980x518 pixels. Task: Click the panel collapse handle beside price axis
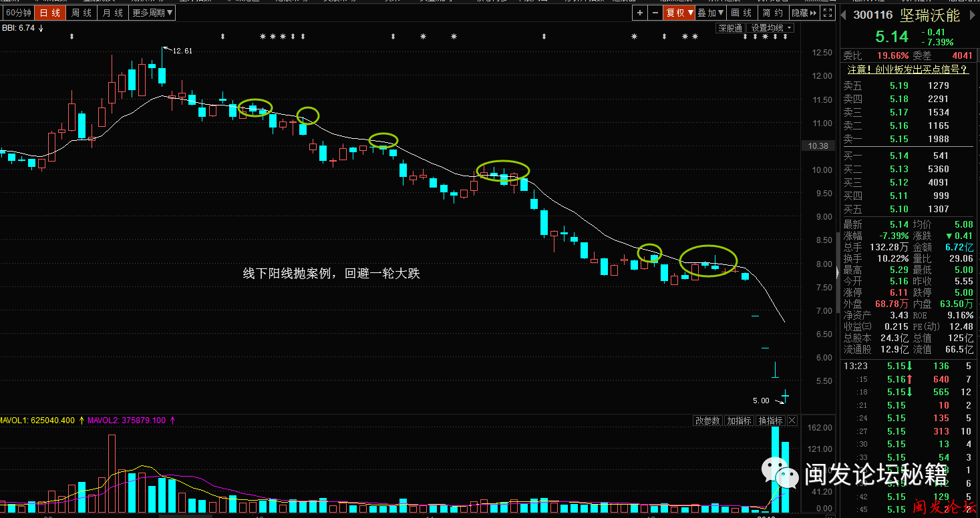[x=837, y=272]
